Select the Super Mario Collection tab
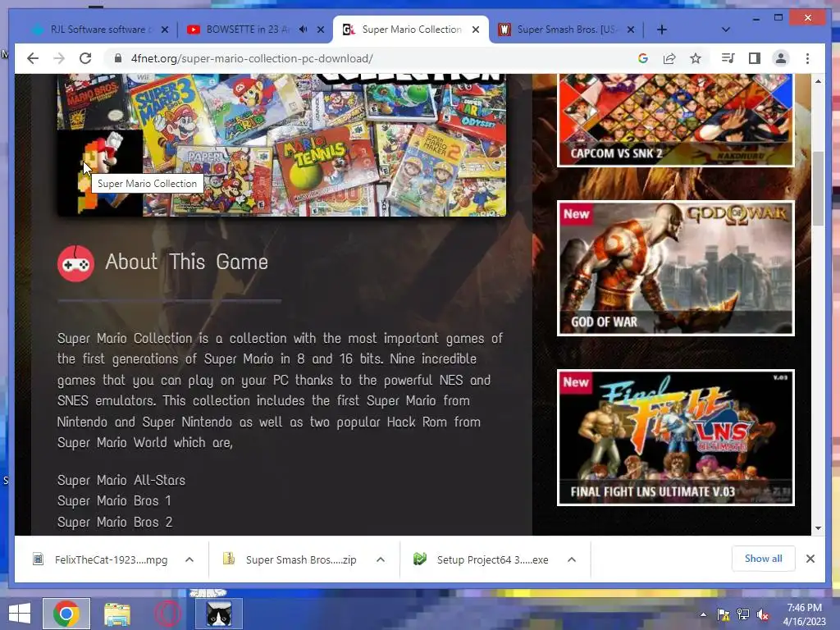The width and height of the screenshot is (840, 630). pyautogui.click(x=410, y=30)
